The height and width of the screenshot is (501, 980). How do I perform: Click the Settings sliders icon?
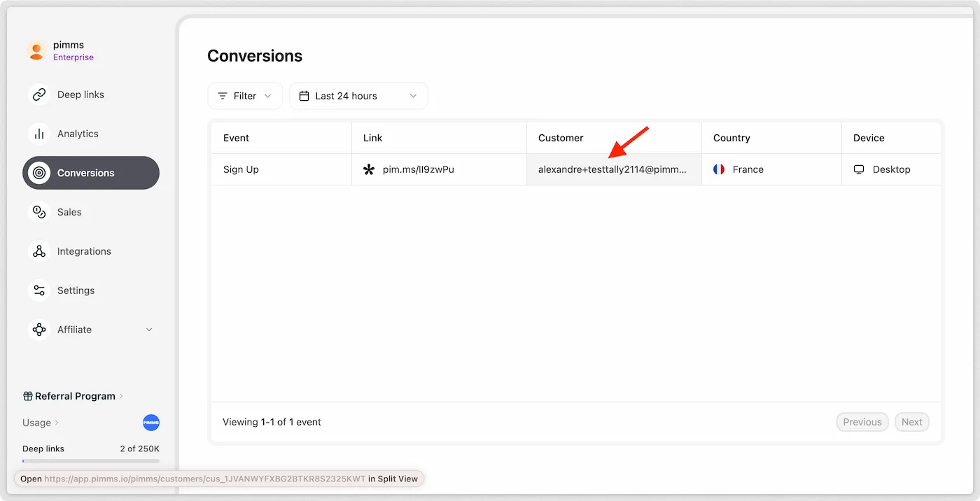pyautogui.click(x=39, y=290)
